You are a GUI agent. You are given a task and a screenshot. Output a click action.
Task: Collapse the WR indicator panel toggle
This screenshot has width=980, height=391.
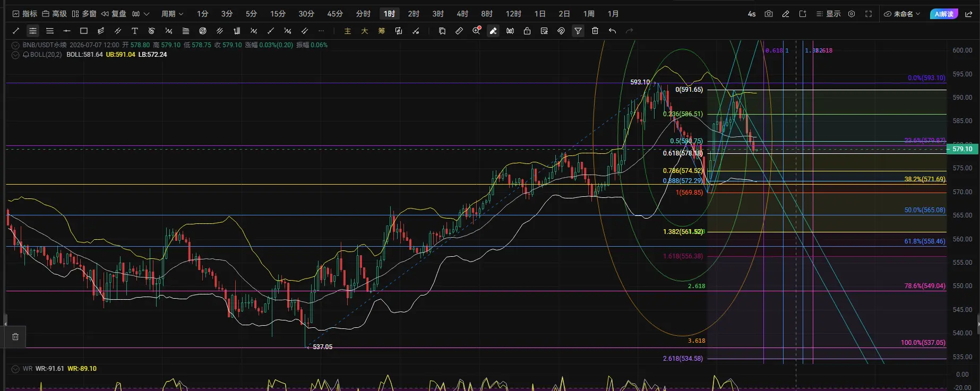pyautogui.click(x=15, y=369)
